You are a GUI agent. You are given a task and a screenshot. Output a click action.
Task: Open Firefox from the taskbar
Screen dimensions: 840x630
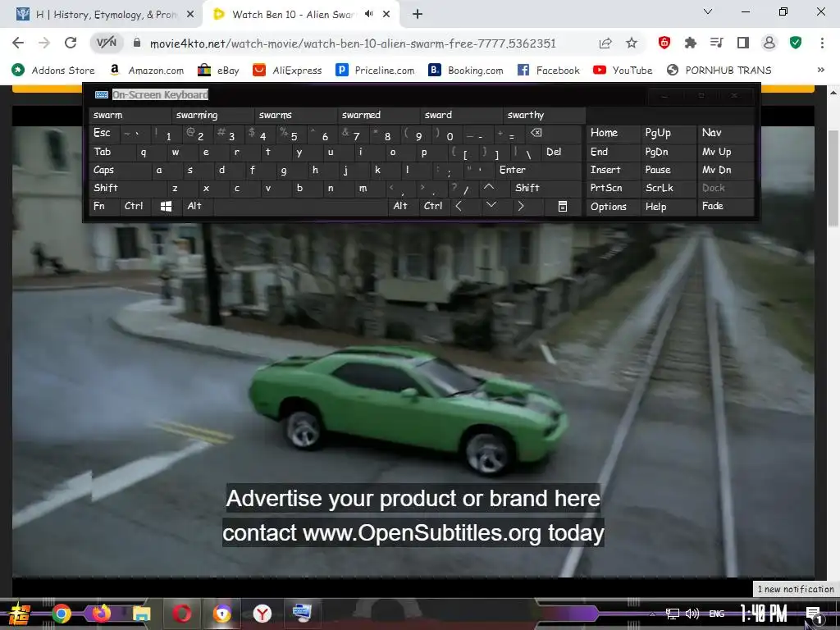click(x=101, y=614)
